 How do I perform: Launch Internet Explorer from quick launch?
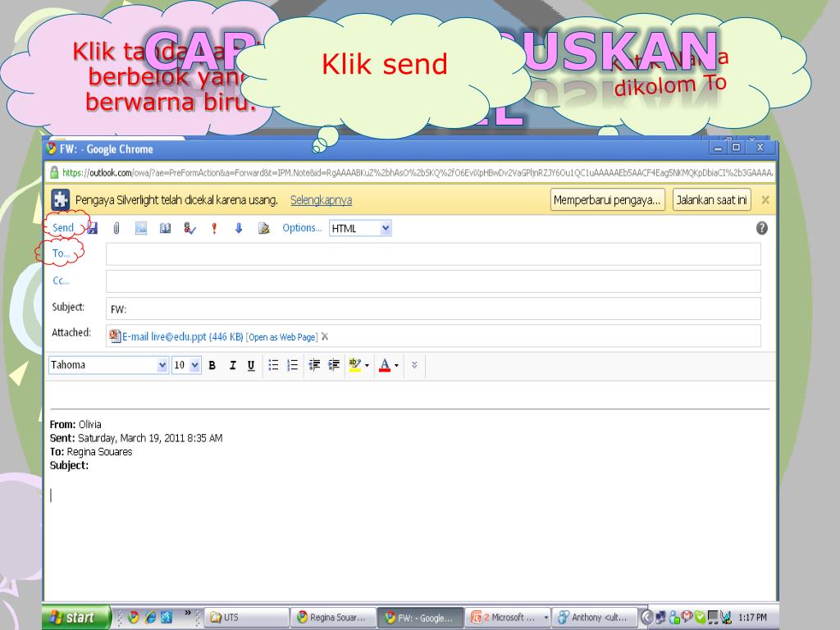tap(151, 617)
